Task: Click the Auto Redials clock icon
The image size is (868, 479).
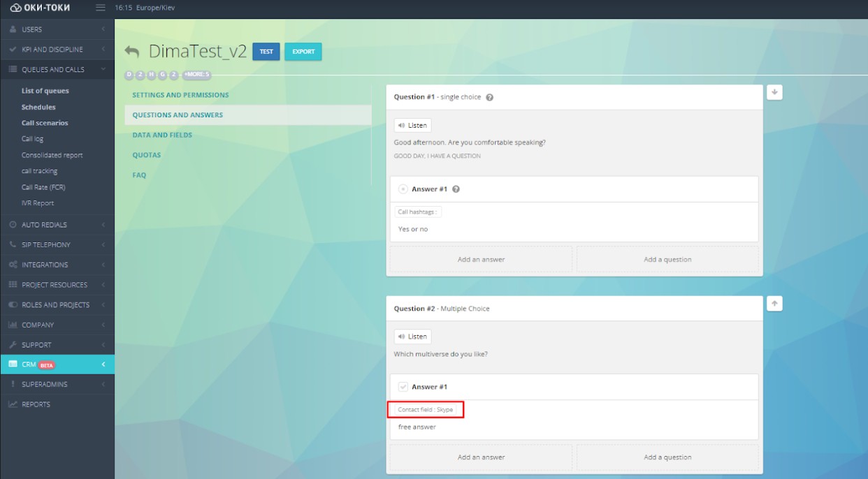Action: point(13,225)
